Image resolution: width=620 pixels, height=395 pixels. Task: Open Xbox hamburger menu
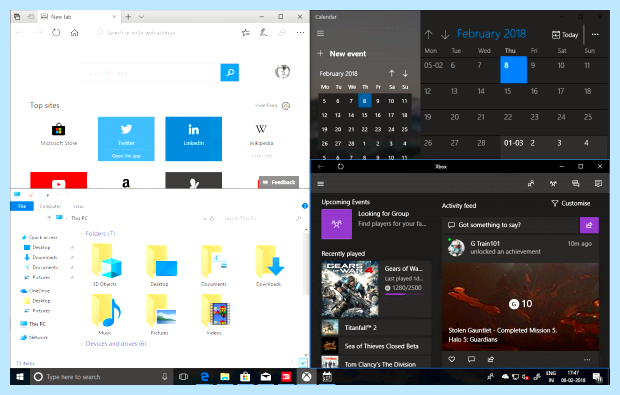coord(321,184)
